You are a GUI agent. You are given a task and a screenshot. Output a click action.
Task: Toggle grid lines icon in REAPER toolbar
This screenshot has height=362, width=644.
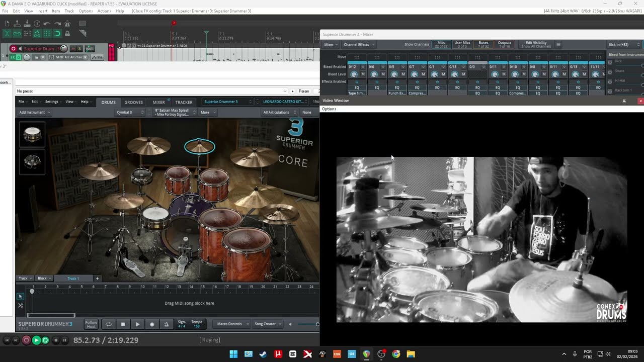(x=47, y=34)
